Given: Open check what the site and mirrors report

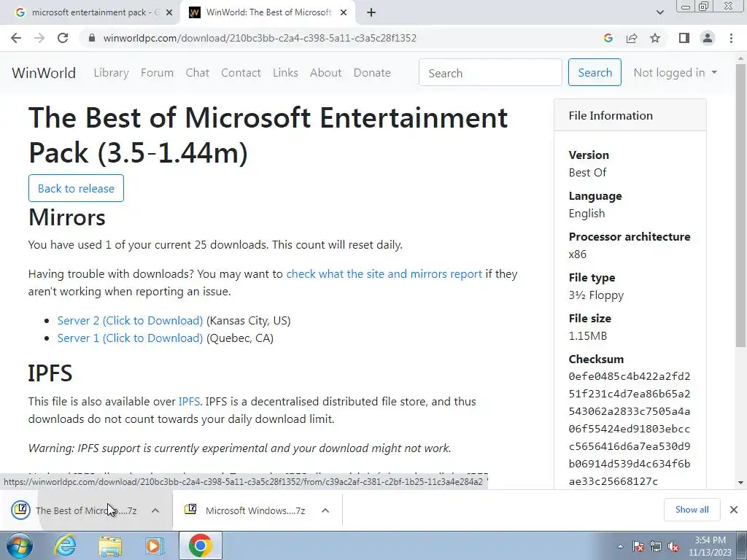Looking at the screenshot, I should coord(384,274).
